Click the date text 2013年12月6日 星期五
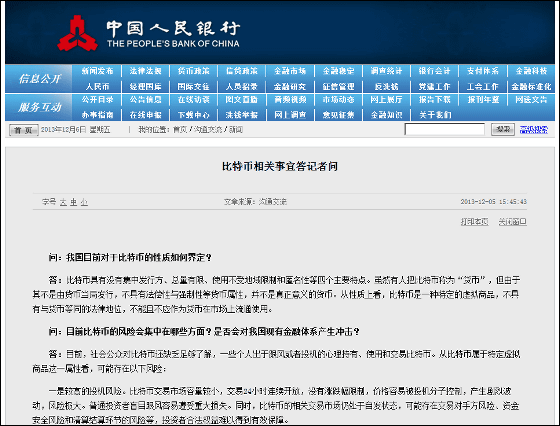Viewport: 560px width, 426px height. coord(75,130)
